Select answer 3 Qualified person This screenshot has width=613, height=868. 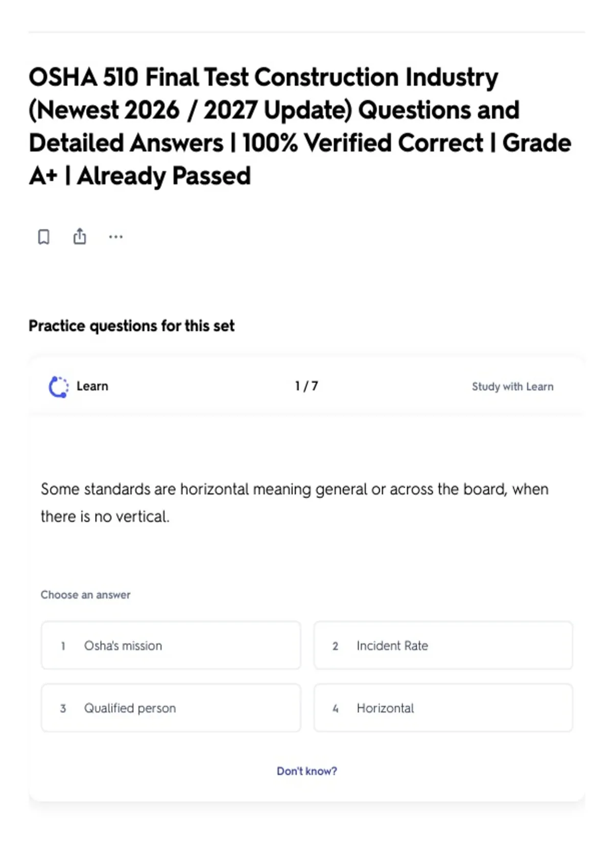[x=171, y=708]
